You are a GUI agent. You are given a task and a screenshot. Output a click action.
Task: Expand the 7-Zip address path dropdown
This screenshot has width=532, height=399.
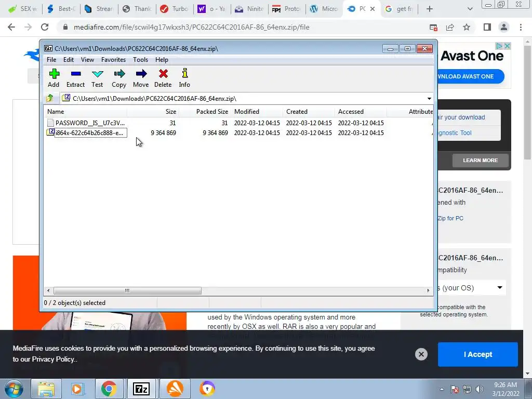click(429, 99)
